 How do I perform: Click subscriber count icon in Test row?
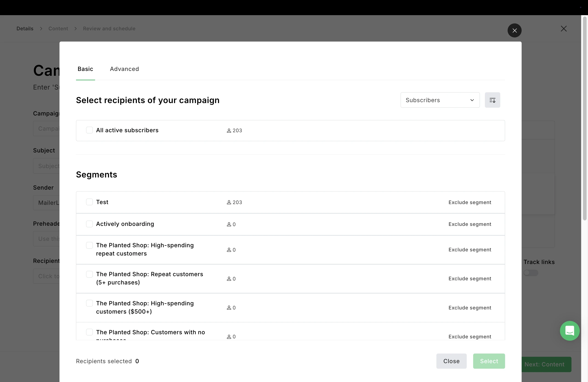pos(229,202)
